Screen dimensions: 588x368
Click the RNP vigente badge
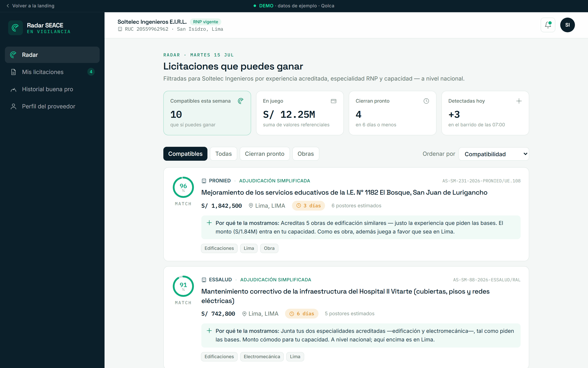206,22
